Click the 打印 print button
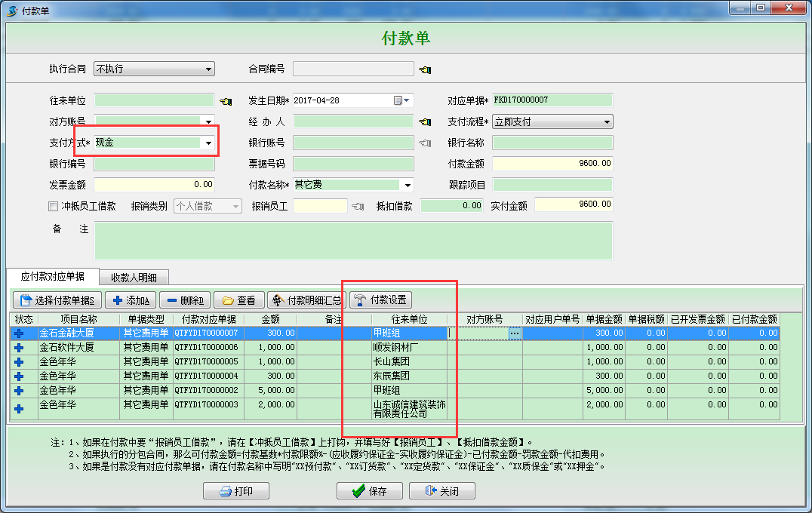The height and width of the screenshot is (513, 812). (237, 490)
